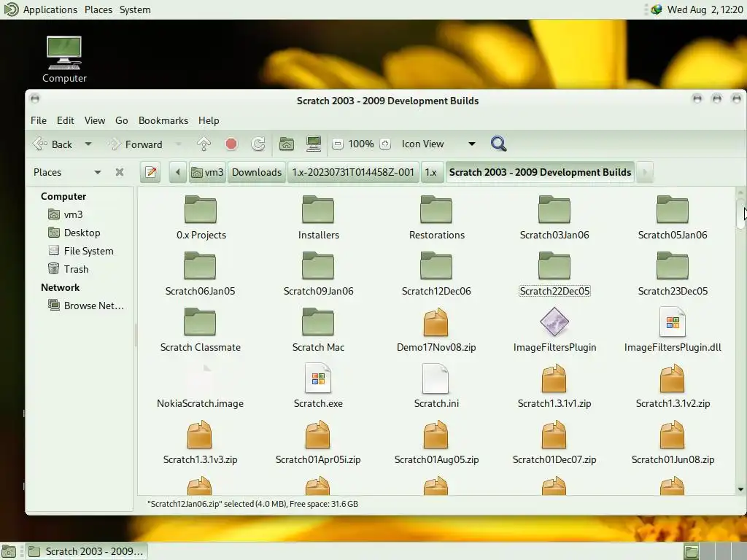Select the Demo17Nov08.zip archive
Image resolution: width=747 pixels, height=560 pixels.
click(x=436, y=330)
